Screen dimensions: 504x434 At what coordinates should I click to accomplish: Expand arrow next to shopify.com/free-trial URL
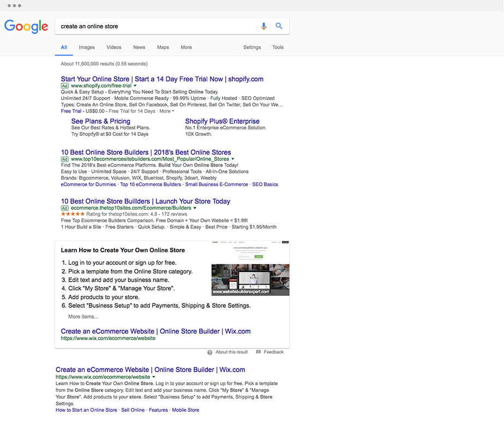click(x=135, y=86)
